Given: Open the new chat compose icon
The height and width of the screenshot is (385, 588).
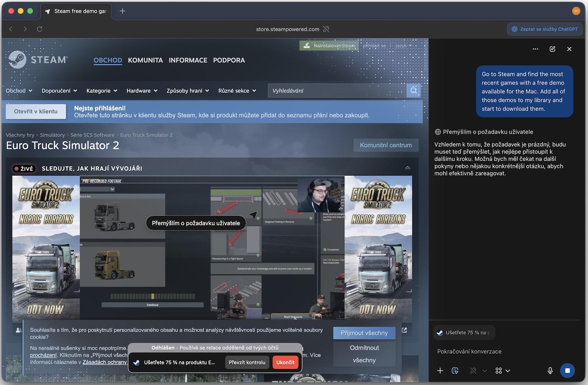Looking at the screenshot, I should click(552, 49).
